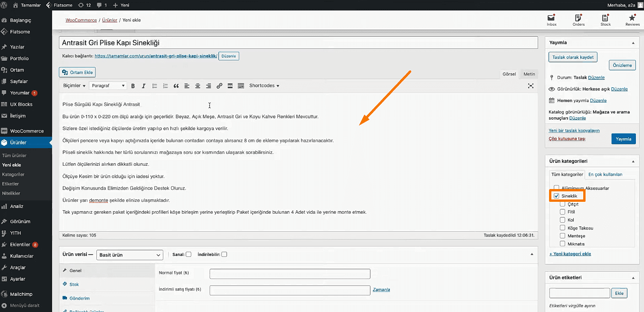This screenshot has height=312, width=644.
Task: Open the Biçimler formats dropdown
Action: 74,86
